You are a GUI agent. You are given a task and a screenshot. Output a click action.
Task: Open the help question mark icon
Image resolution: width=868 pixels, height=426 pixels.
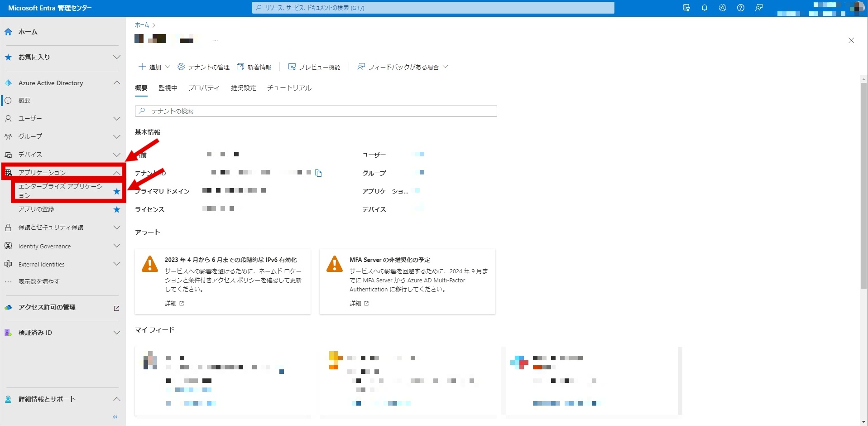(741, 8)
